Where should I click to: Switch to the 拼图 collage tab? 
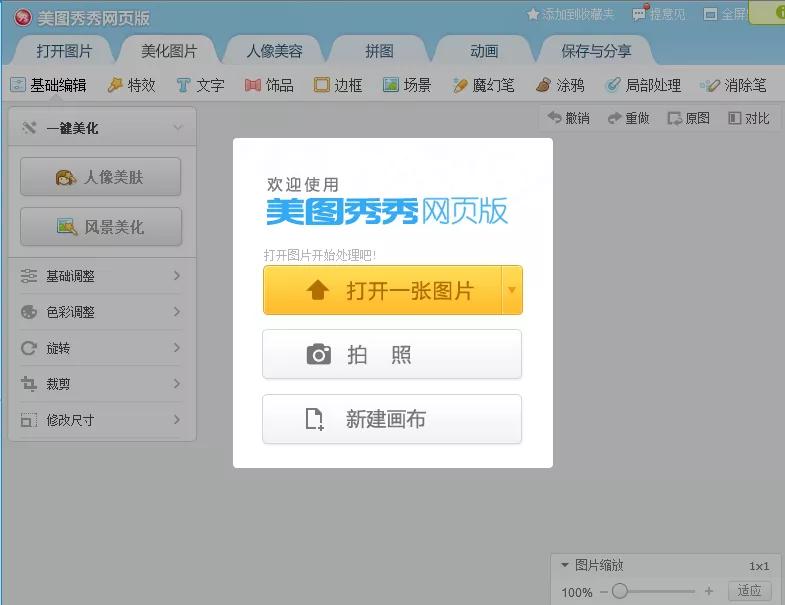(x=379, y=50)
